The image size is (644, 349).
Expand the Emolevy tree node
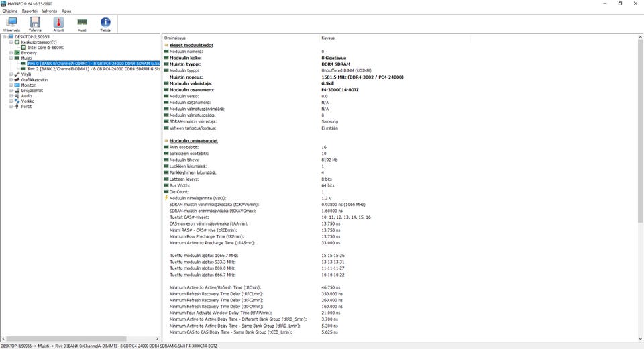coord(11,52)
